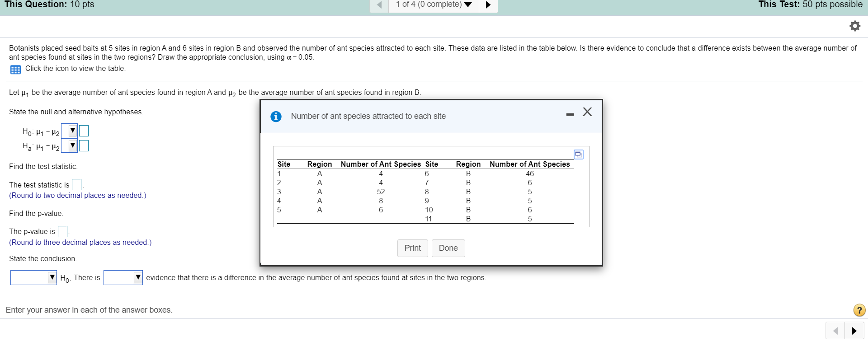Click 'This Test: 50 pts possible' text

click(x=811, y=5)
